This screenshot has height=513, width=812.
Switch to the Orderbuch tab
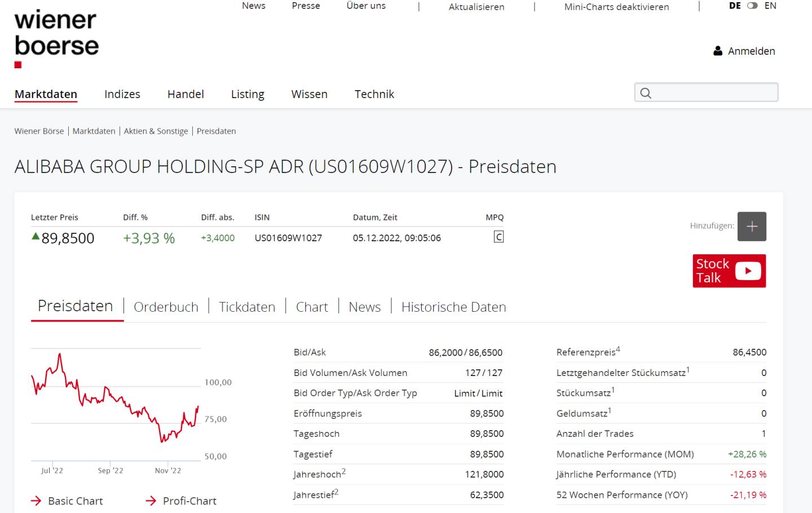[166, 307]
